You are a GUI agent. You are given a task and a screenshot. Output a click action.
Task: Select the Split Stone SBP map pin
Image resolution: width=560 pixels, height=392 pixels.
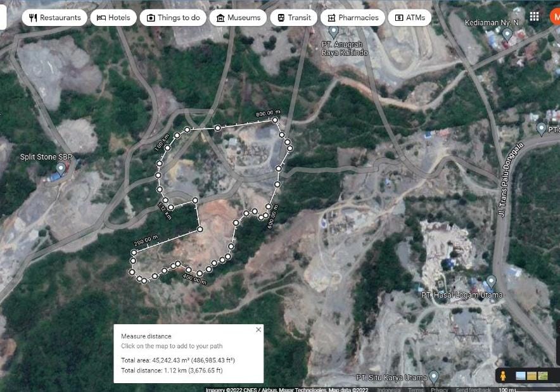pyautogui.click(x=60, y=168)
